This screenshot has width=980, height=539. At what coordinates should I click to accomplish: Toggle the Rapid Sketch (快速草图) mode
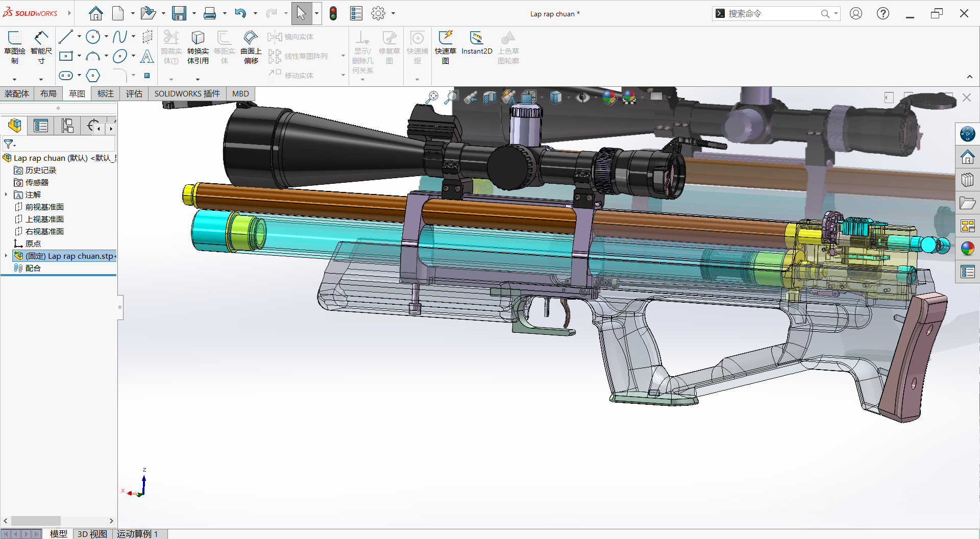tap(446, 46)
